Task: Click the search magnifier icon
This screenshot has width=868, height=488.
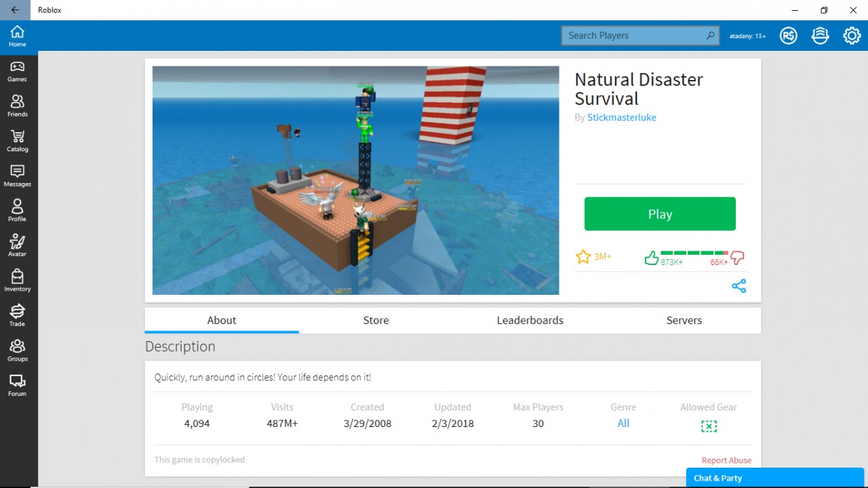Action: 710,35
